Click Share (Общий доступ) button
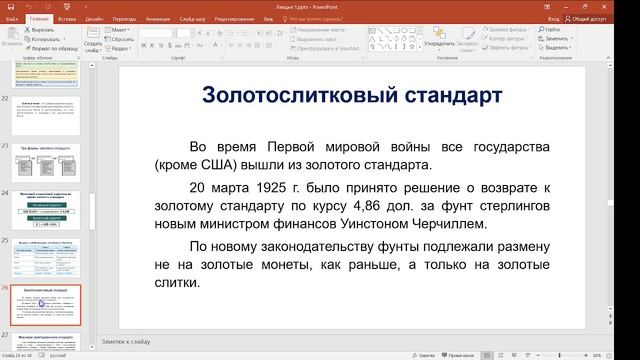Screen dimensions: 640x360 586,19
